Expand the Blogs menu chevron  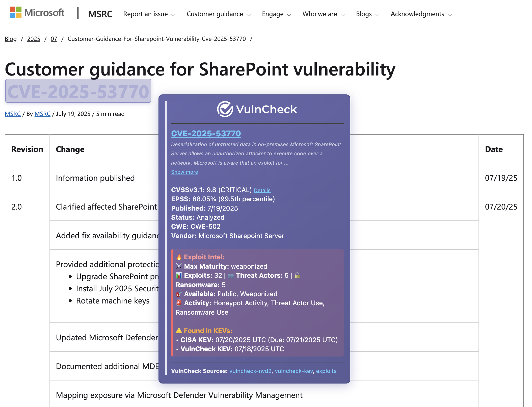point(378,15)
